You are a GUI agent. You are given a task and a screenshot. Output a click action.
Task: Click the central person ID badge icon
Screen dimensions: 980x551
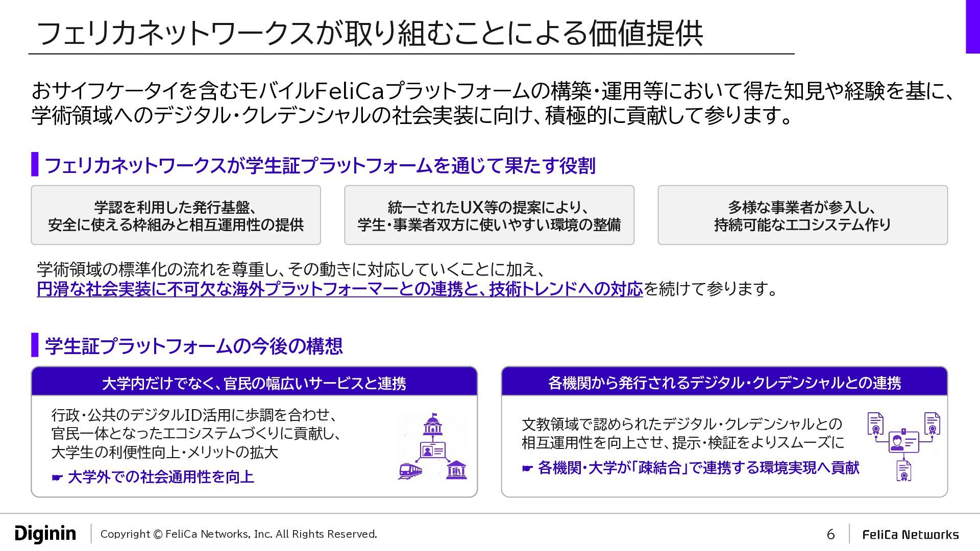click(x=904, y=441)
